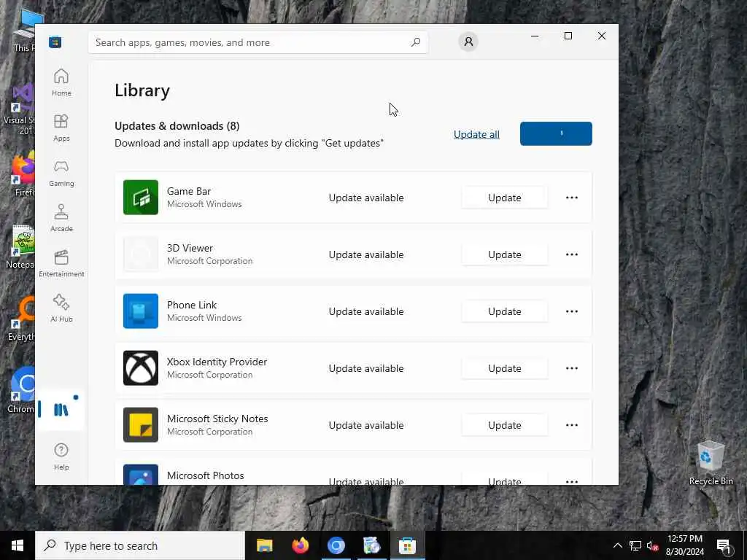This screenshot has height=560, width=747.
Task: Click the taskbar search box
Action: point(140,545)
